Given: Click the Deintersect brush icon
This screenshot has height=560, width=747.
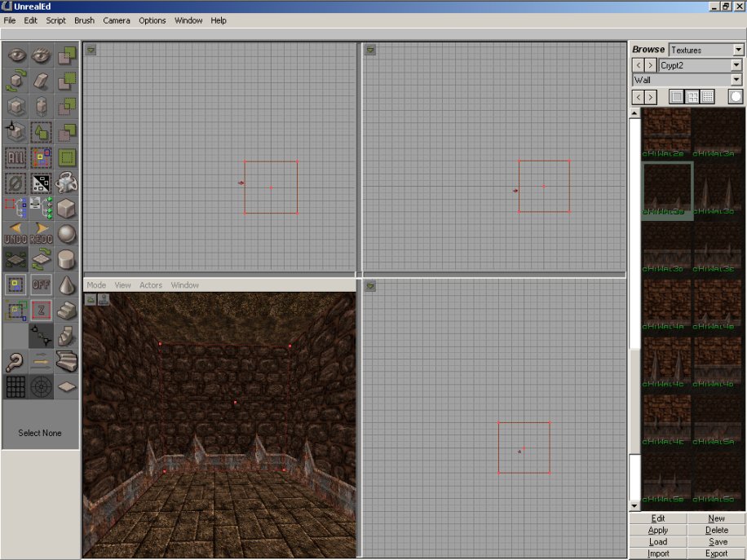Looking at the screenshot, I should (x=66, y=132).
